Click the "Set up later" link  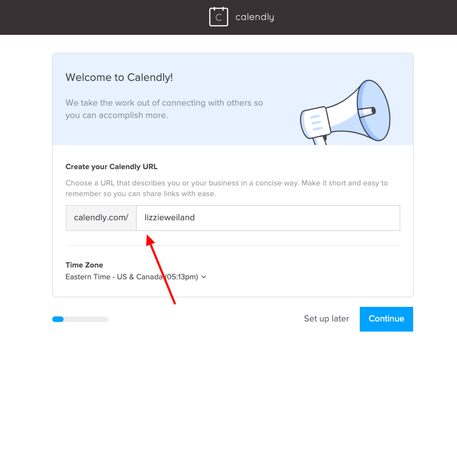326,319
